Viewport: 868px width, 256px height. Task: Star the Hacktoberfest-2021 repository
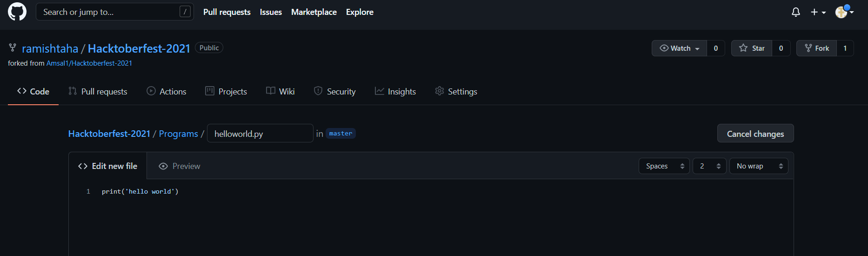click(752, 48)
